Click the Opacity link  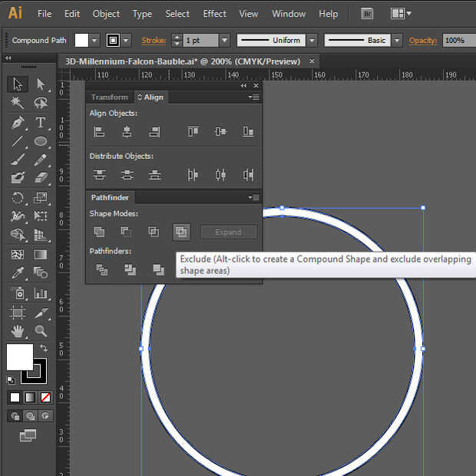tap(422, 41)
